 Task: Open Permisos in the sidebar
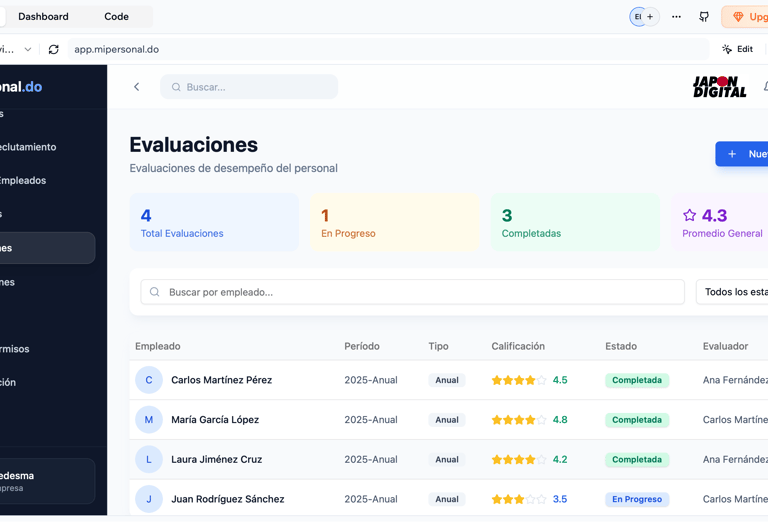tap(15, 349)
